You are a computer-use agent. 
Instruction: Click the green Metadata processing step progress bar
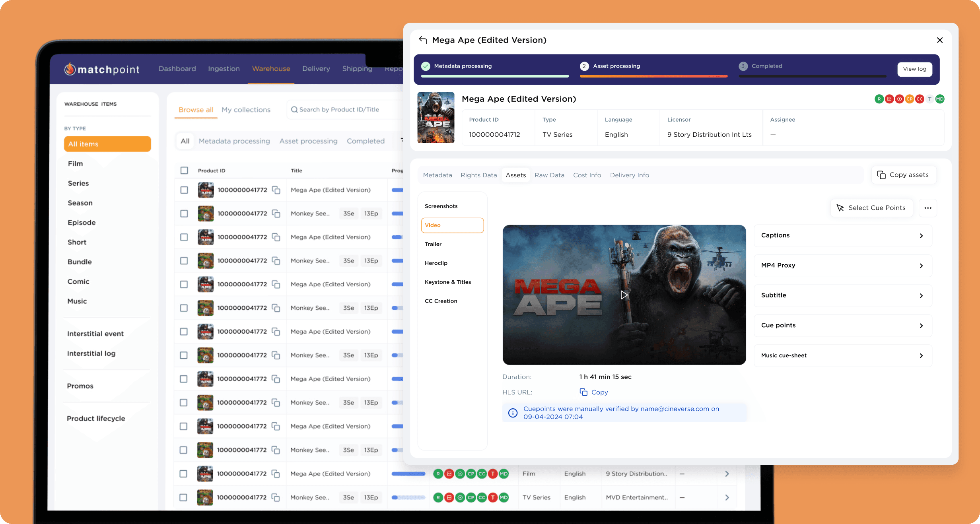495,76
